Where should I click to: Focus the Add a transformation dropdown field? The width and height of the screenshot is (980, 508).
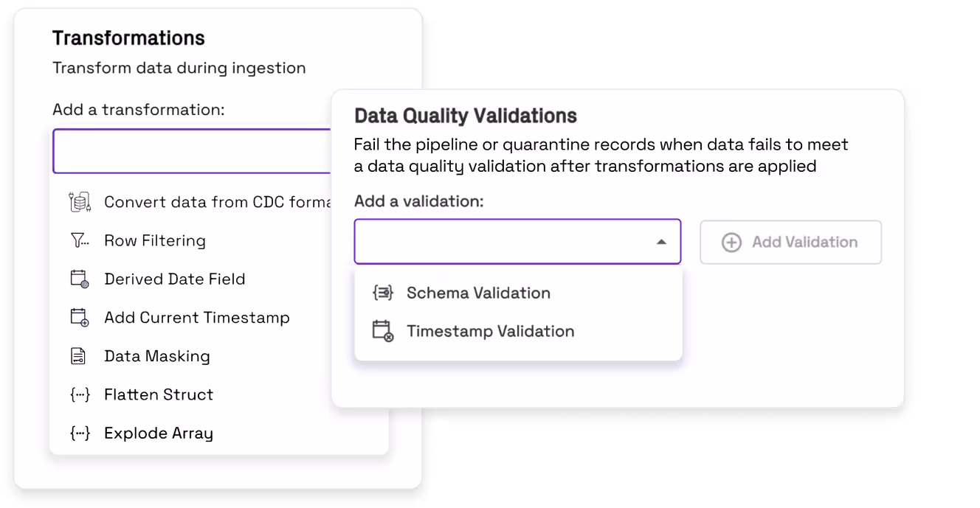pyautogui.click(x=192, y=151)
